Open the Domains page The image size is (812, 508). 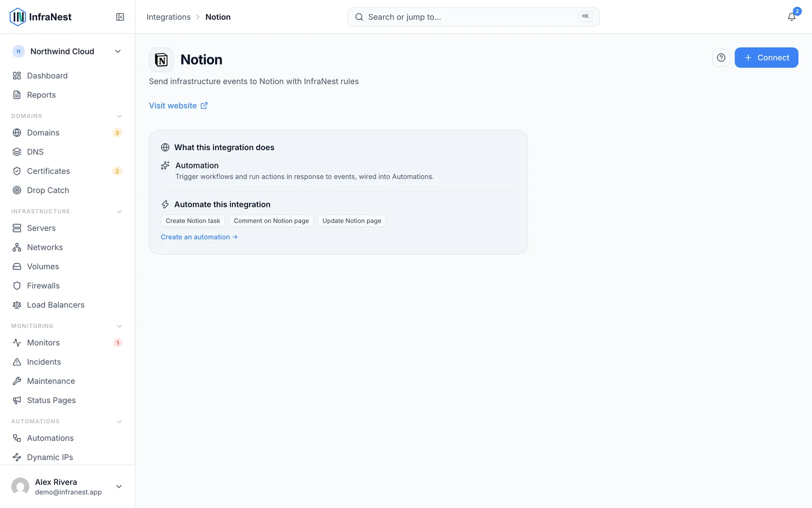[67, 132]
